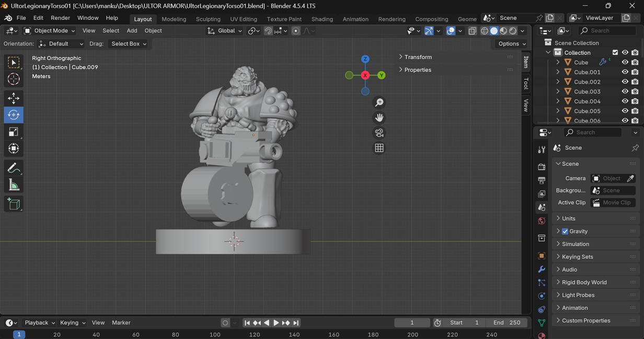The image size is (644, 339).
Task: Click the outliner Search field
Action: coord(608,31)
